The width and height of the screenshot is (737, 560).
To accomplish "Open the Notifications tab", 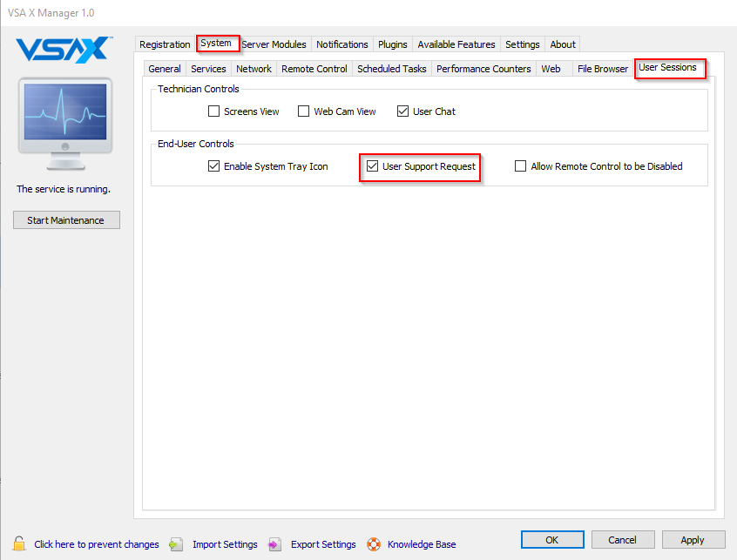I will click(342, 44).
